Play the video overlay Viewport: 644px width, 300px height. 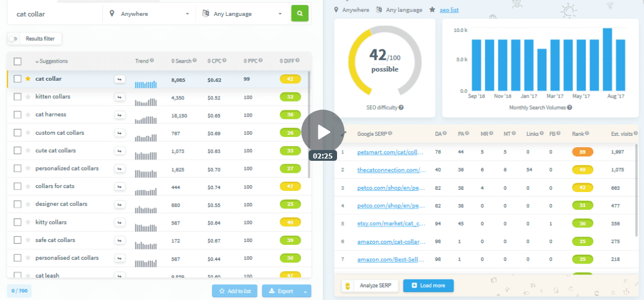(x=322, y=131)
